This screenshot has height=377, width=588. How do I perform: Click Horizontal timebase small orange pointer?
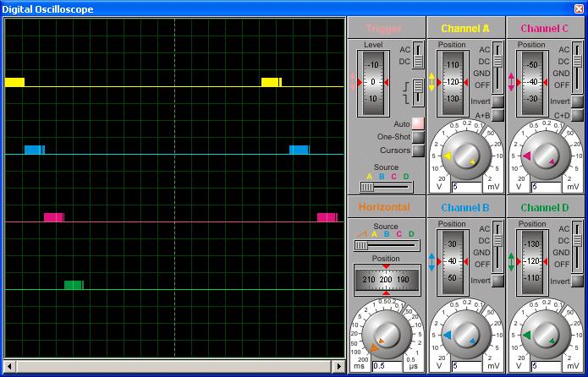(382, 341)
